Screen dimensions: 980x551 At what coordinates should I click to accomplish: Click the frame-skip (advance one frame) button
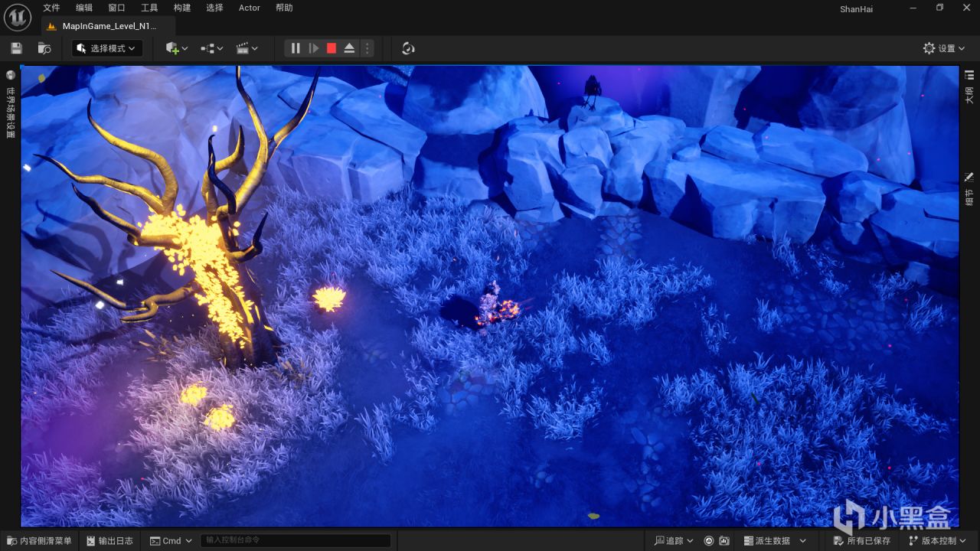click(314, 48)
